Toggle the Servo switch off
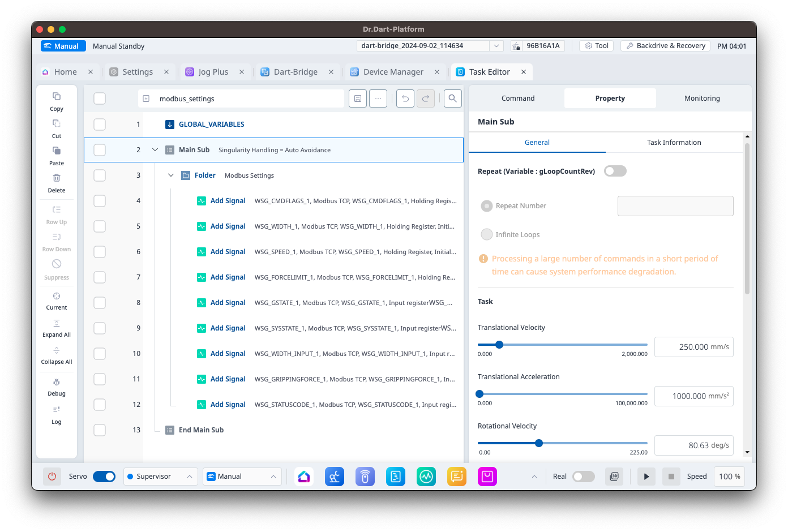The height and width of the screenshot is (532, 788). click(x=104, y=477)
